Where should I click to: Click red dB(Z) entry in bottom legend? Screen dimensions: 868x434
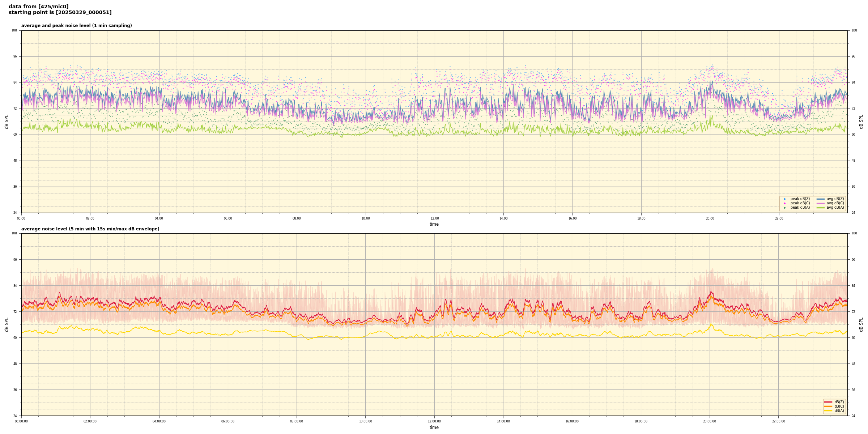838,402
